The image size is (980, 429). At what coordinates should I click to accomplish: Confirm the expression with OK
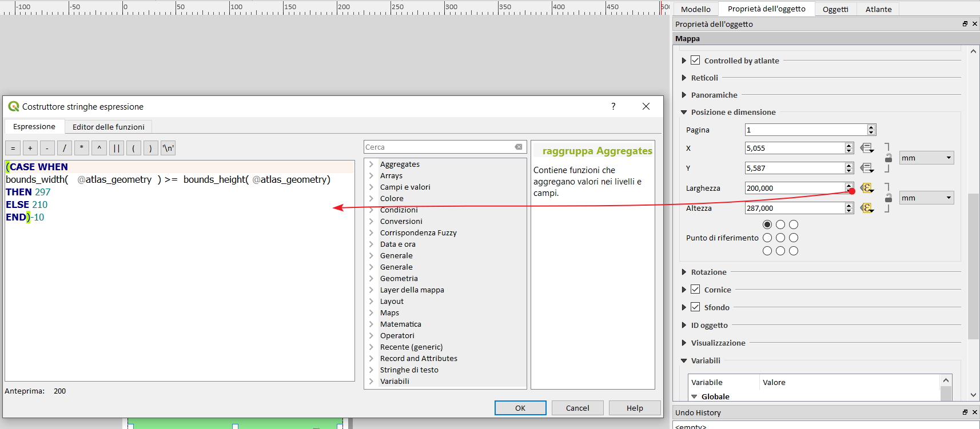pyautogui.click(x=520, y=408)
